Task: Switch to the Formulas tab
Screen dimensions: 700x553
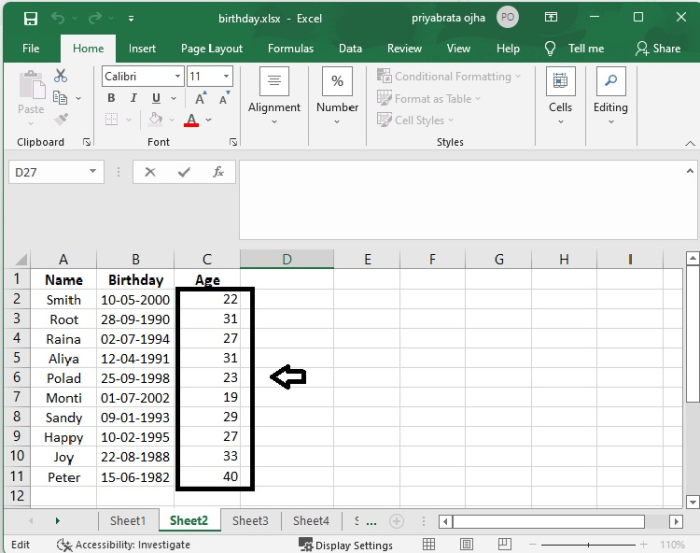Action: coord(291,48)
